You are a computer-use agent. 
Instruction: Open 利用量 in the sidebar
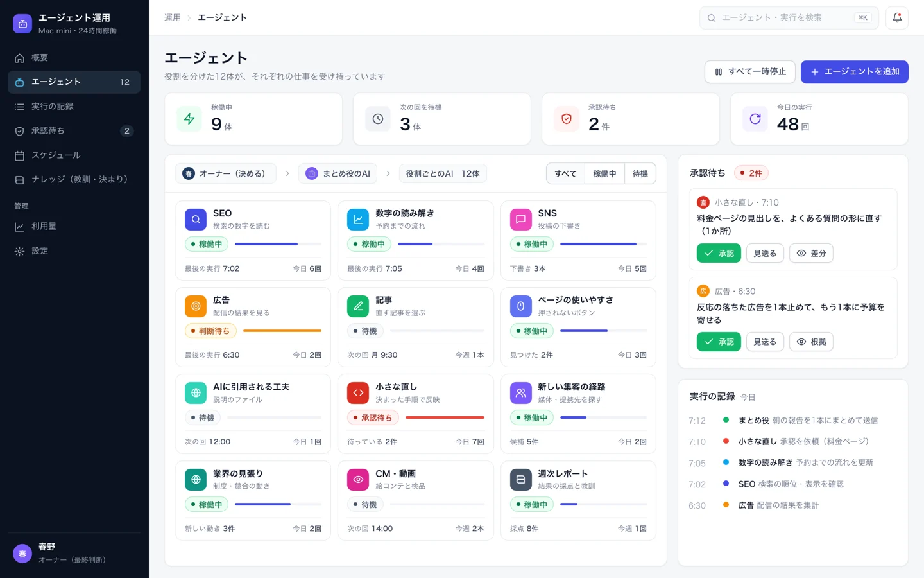click(74, 227)
